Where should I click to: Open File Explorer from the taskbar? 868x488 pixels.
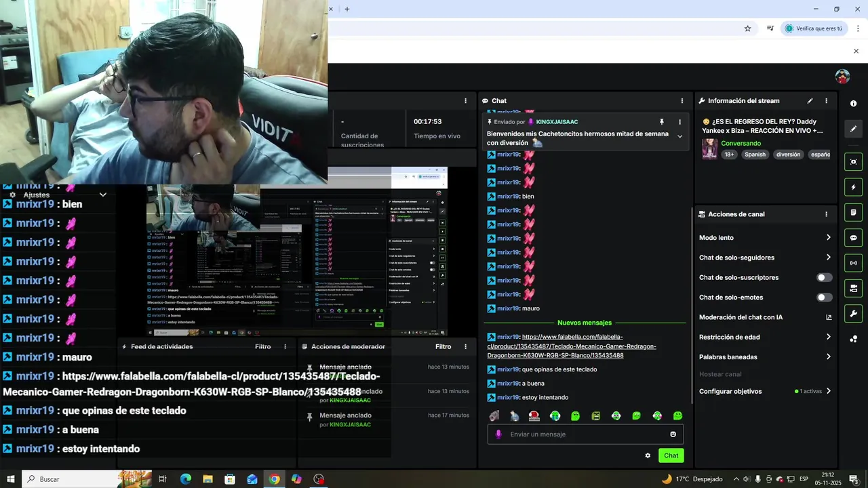(208, 479)
